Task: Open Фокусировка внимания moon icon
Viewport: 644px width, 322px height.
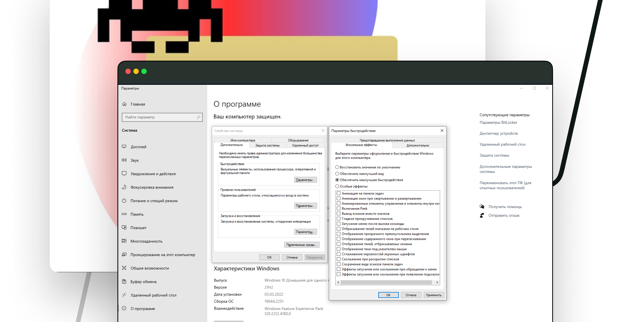Action: click(x=124, y=187)
